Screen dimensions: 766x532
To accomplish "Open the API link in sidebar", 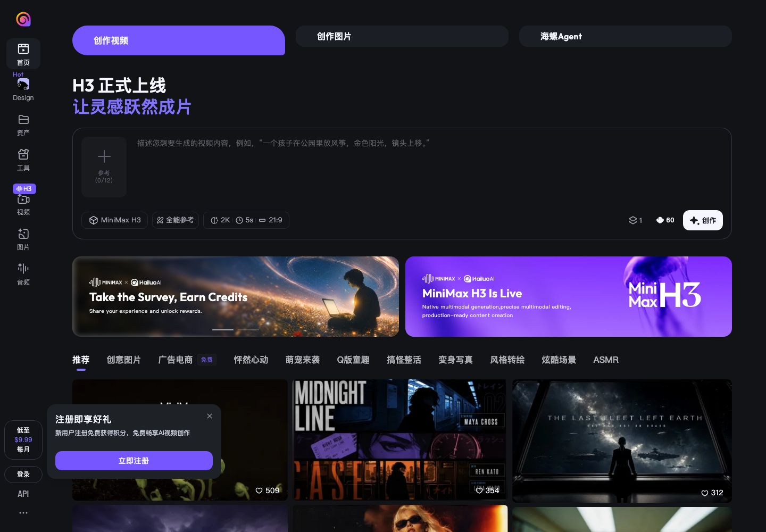I will tap(23, 494).
